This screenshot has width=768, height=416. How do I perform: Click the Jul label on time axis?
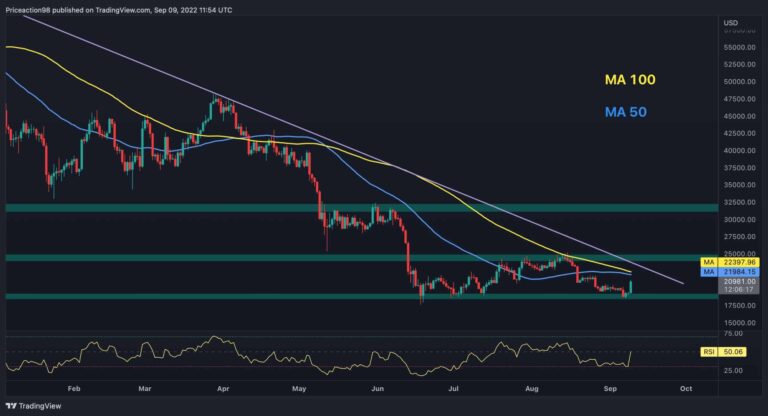point(454,389)
